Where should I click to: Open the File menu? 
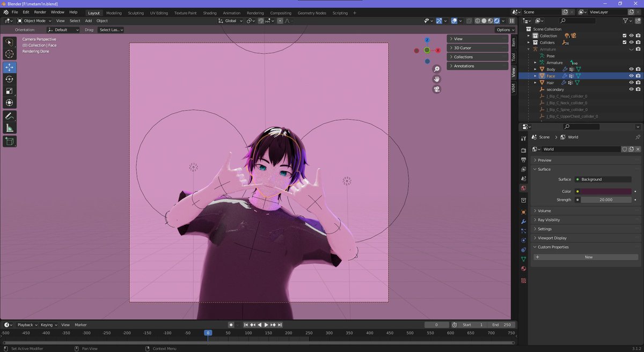tap(14, 12)
